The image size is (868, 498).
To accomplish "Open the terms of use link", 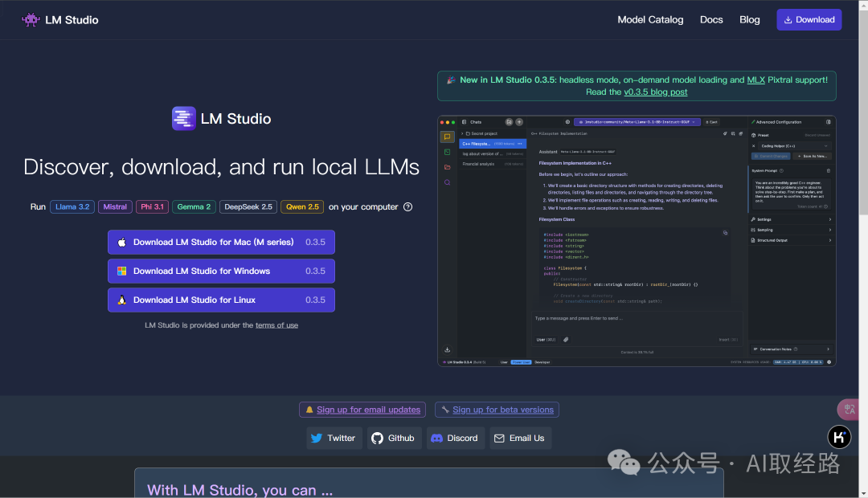I will 276,325.
